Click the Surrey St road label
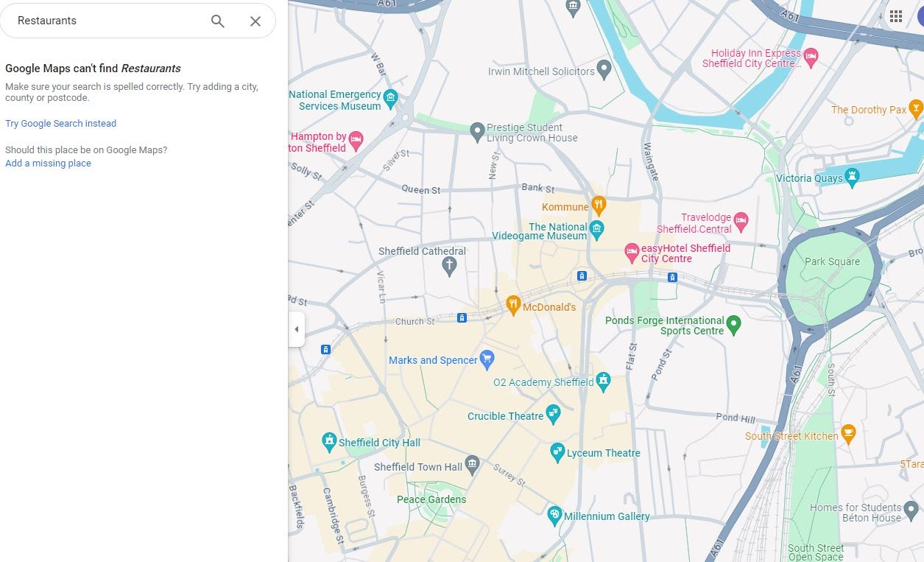 point(509,474)
